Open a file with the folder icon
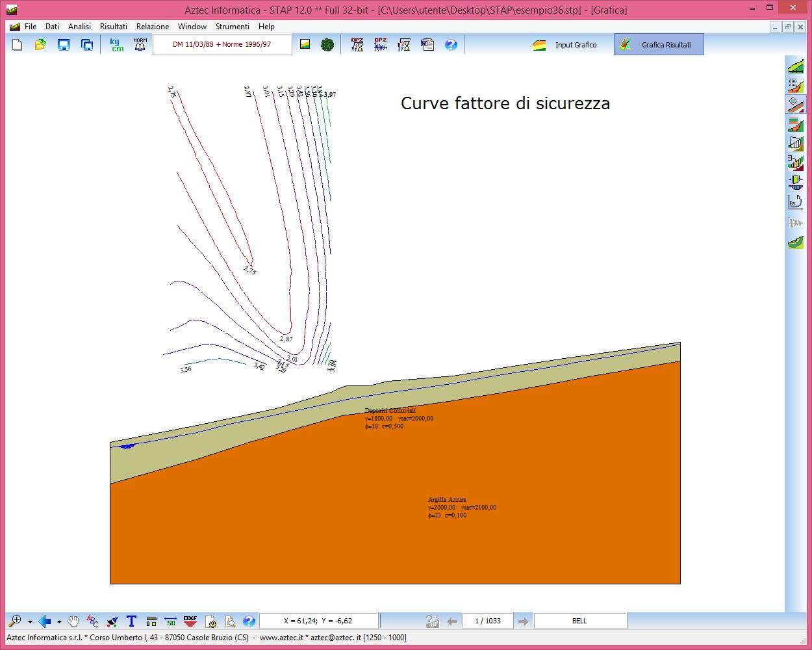 [40, 45]
